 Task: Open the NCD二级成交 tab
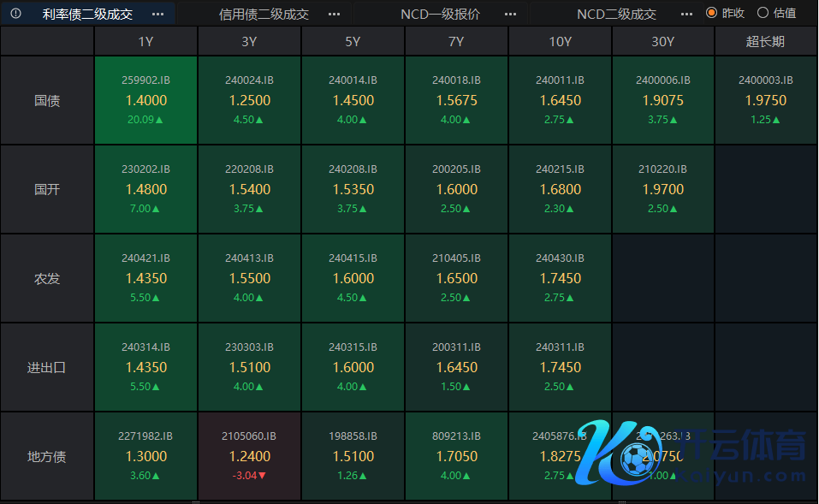click(x=616, y=14)
